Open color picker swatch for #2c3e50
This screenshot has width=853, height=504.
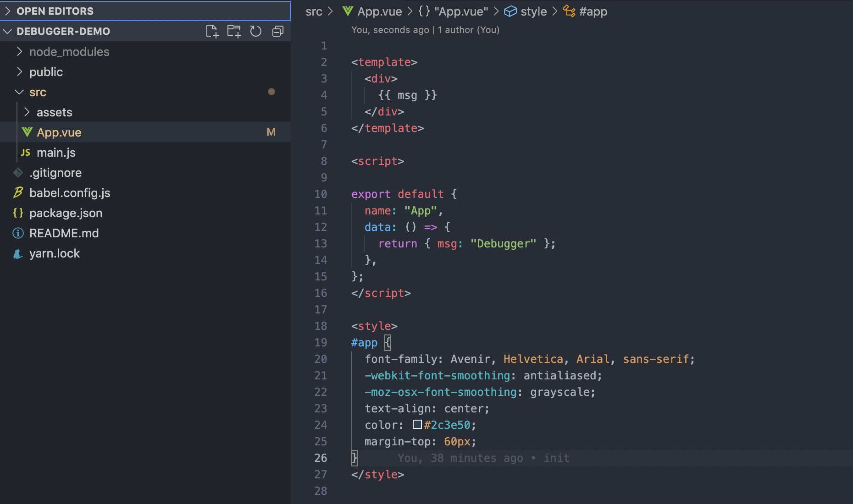tap(417, 425)
